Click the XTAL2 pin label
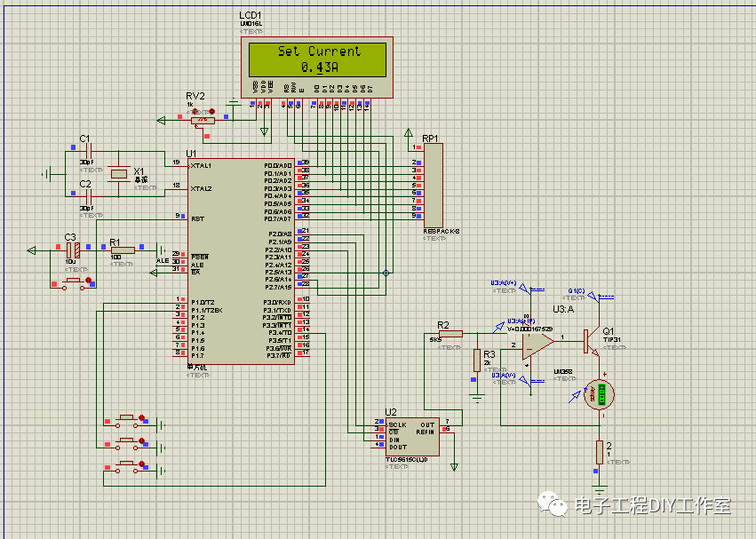Image resolution: width=756 pixels, height=539 pixels. click(x=201, y=188)
